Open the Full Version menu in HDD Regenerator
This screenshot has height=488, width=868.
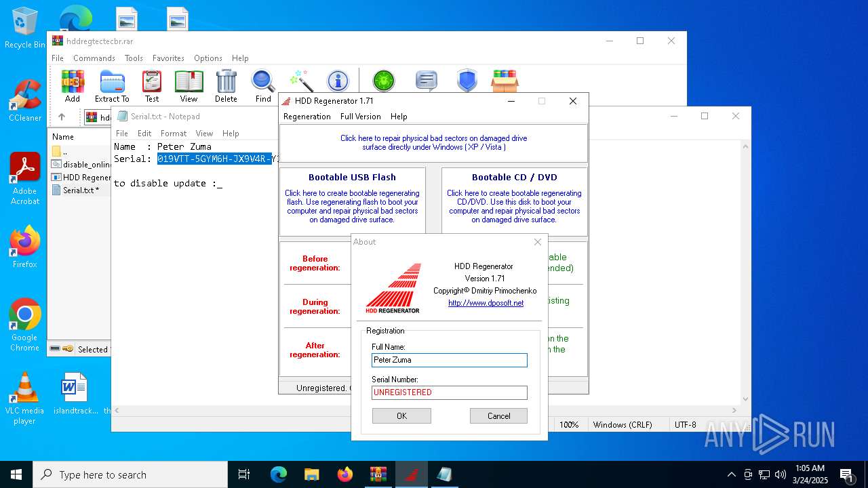(x=361, y=117)
